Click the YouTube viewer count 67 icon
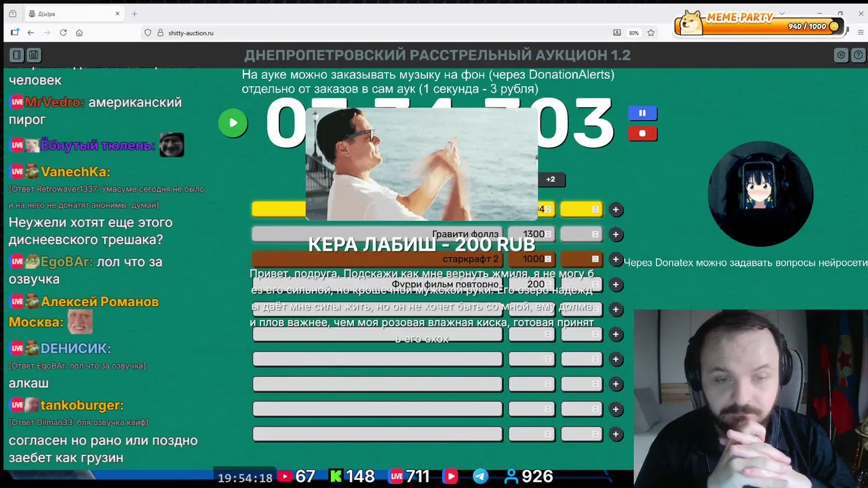Viewport: 868px width, 488px height. click(285, 477)
